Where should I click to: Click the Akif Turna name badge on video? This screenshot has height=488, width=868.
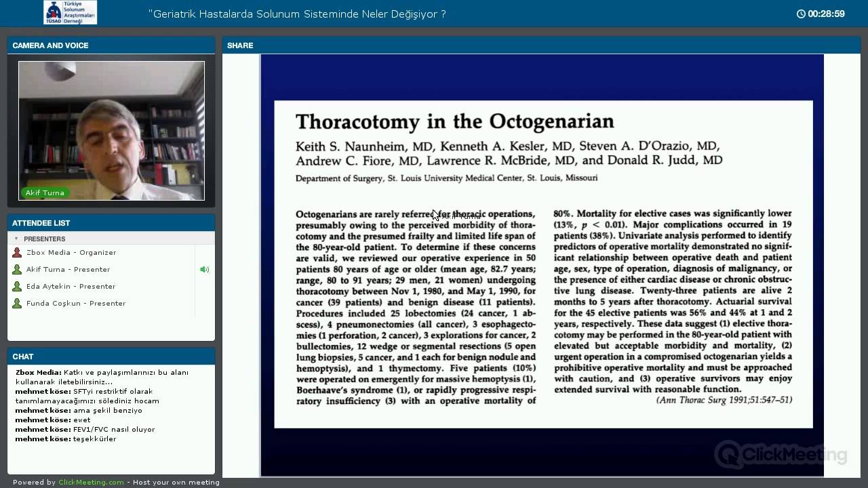tap(45, 192)
